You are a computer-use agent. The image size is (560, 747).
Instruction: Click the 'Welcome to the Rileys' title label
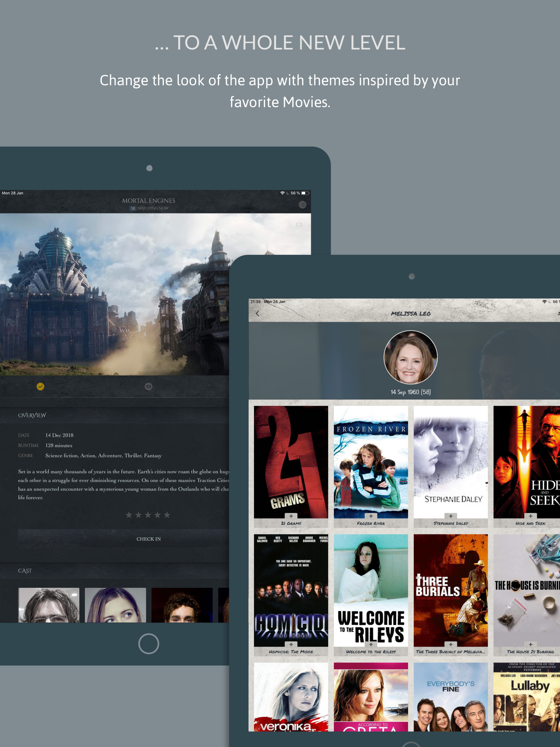click(371, 652)
